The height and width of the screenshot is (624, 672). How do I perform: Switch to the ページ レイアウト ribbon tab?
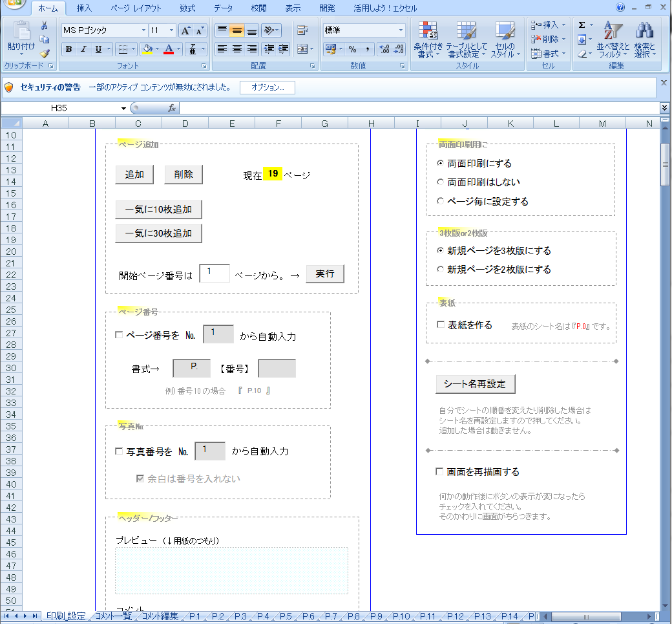[136, 8]
